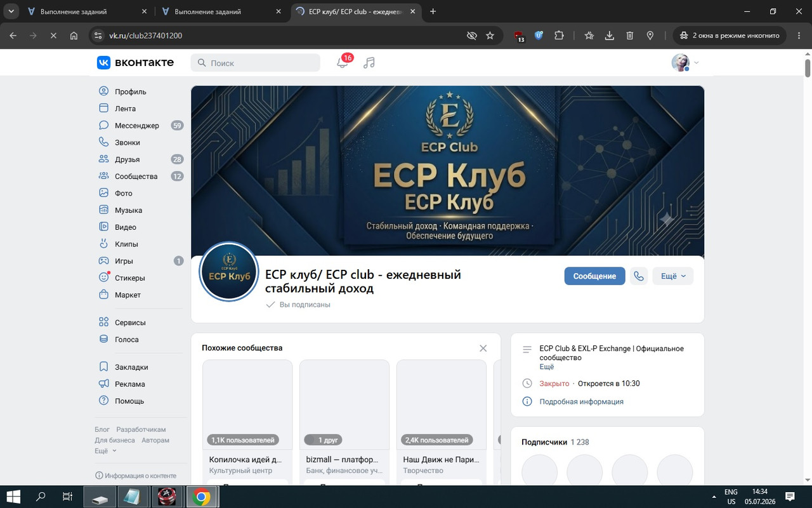Screen dimensions: 812x508
Task: Bookmark this page with star icon
Action: [490, 36]
